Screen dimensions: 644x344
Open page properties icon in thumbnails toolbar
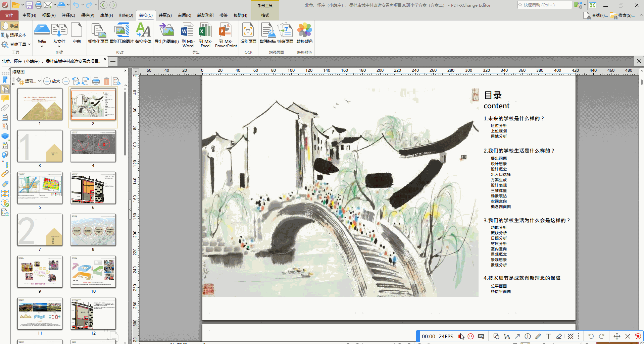(x=117, y=81)
